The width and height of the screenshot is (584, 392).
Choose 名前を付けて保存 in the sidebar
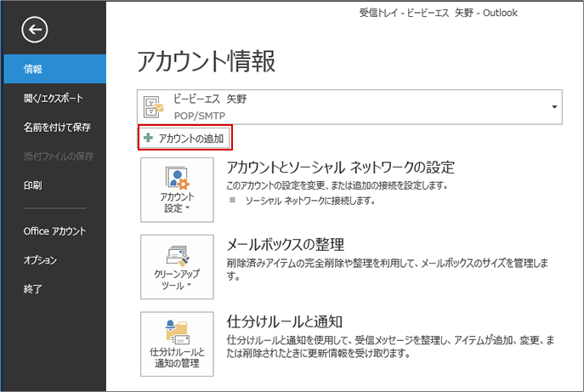[x=55, y=127]
